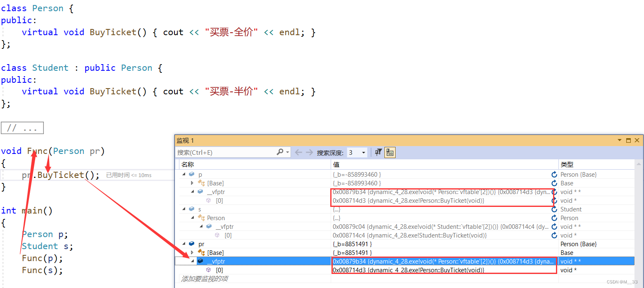Click the forward arrow next to search
Image resolution: width=644 pixels, height=288 pixels.
click(x=309, y=152)
